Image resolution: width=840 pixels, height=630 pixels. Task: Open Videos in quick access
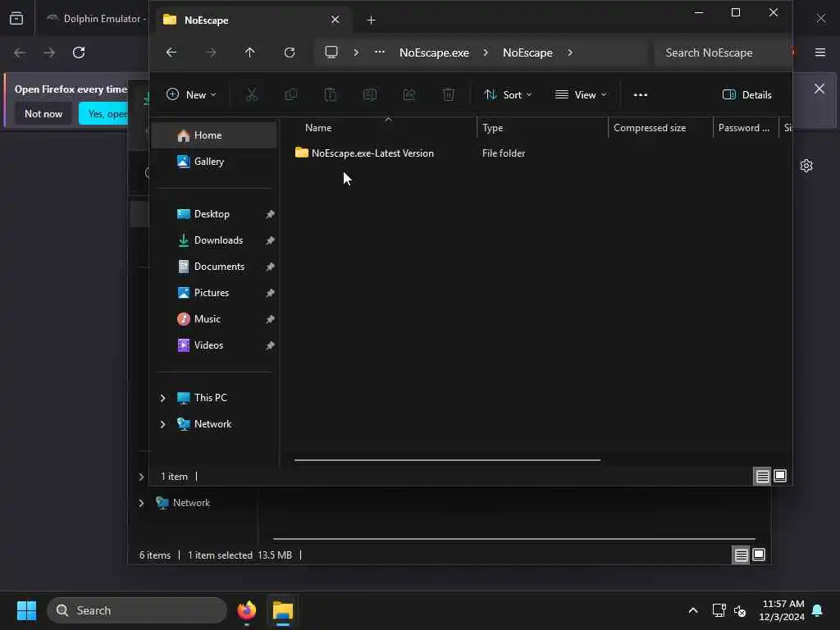click(214, 345)
